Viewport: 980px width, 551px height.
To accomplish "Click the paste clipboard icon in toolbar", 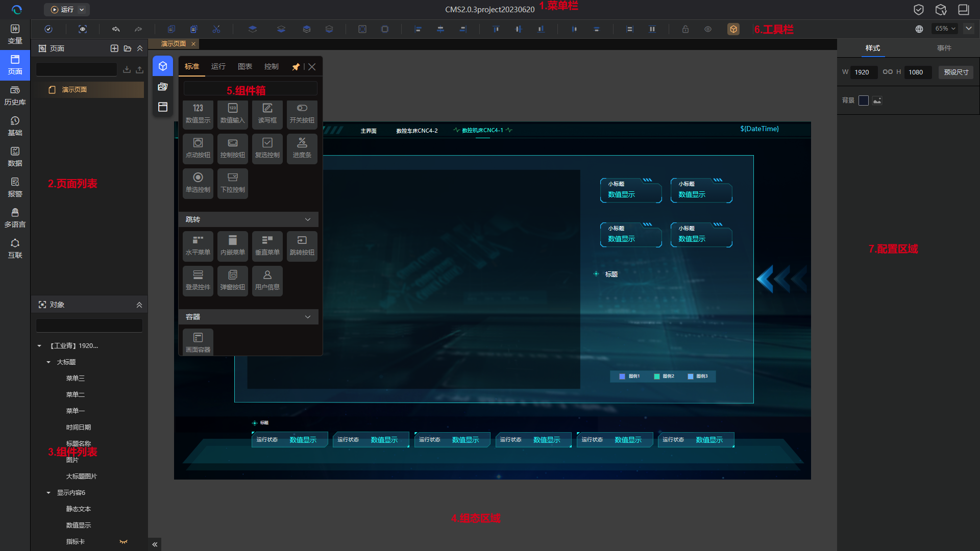I will pos(194,29).
